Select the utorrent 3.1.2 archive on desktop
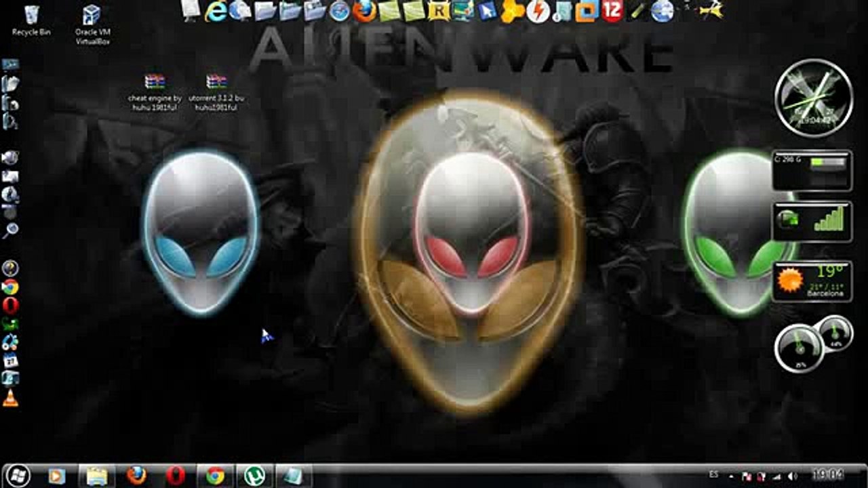 [x=216, y=92]
